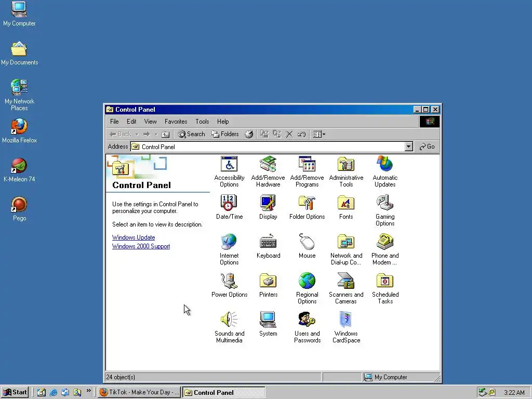Open My Computer desktop icon
The image size is (532, 399).
coord(19,14)
